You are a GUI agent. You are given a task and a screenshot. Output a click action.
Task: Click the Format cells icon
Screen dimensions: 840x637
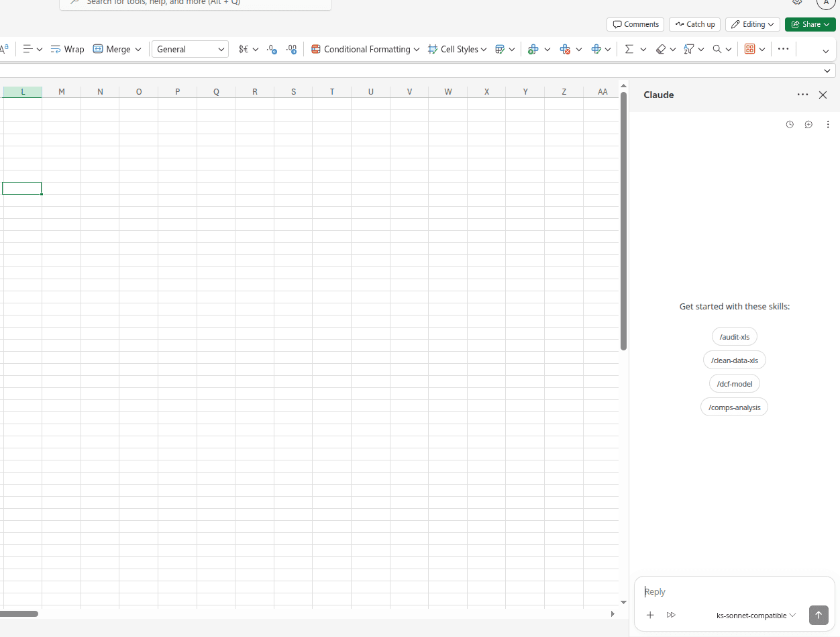pyautogui.click(x=596, y=49)
